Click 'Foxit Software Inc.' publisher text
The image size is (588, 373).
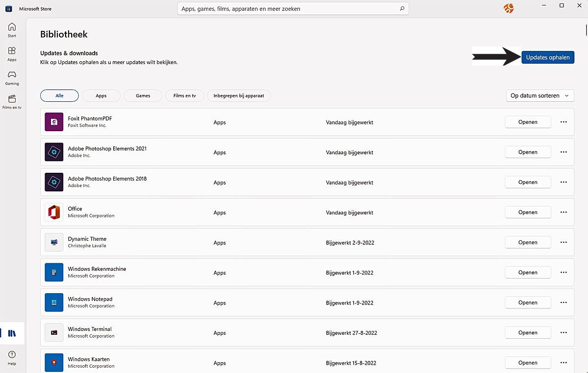click(87, 125)
